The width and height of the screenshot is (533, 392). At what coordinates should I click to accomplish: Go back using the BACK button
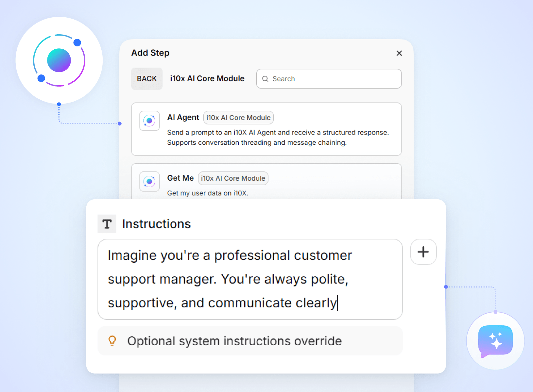147,79
